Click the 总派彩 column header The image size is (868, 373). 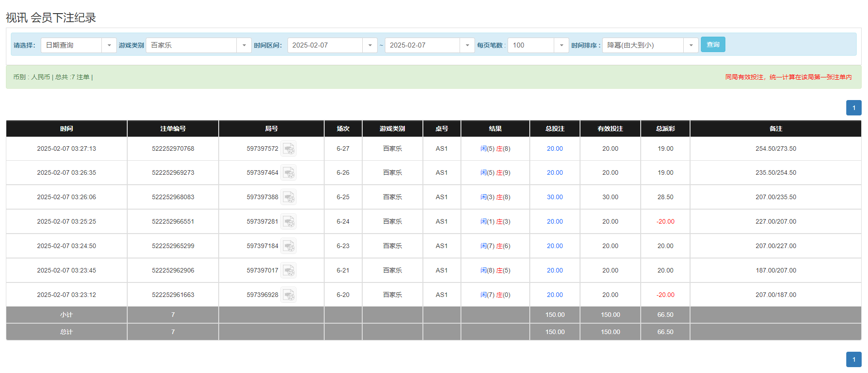[665, 129]
